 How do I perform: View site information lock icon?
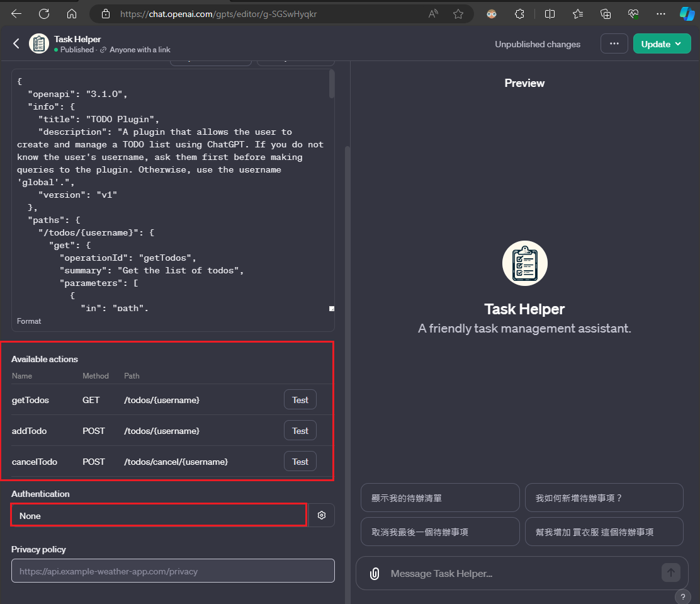[x=105, y=14]
